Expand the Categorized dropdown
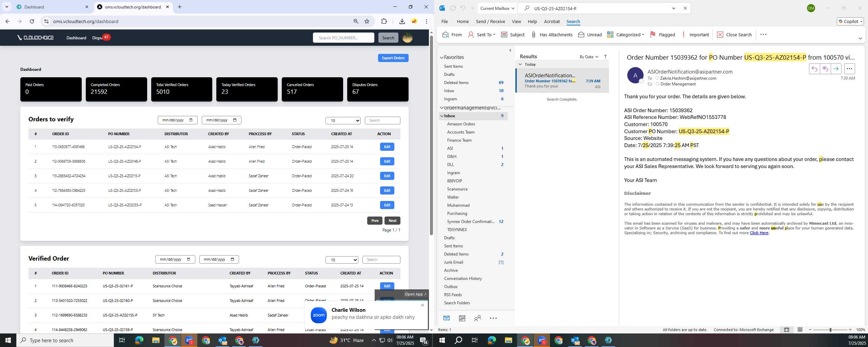 coord(643,35)
